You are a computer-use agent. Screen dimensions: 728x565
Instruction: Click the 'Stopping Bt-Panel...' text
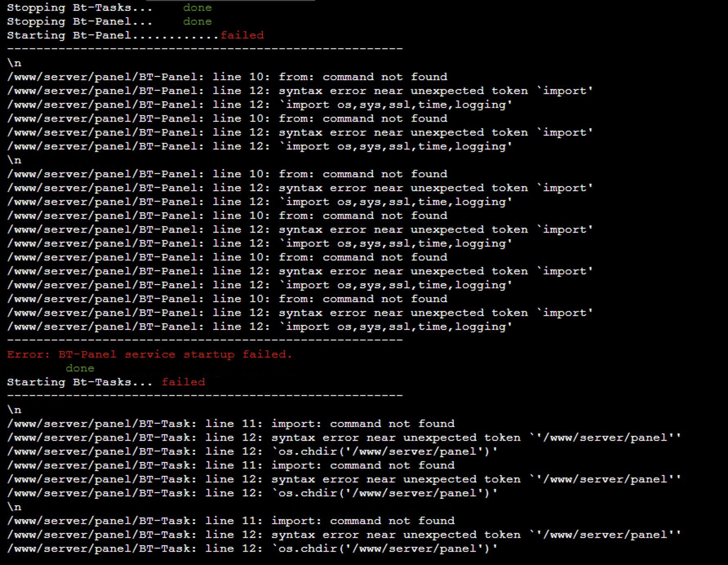click(x=80, y=22)
